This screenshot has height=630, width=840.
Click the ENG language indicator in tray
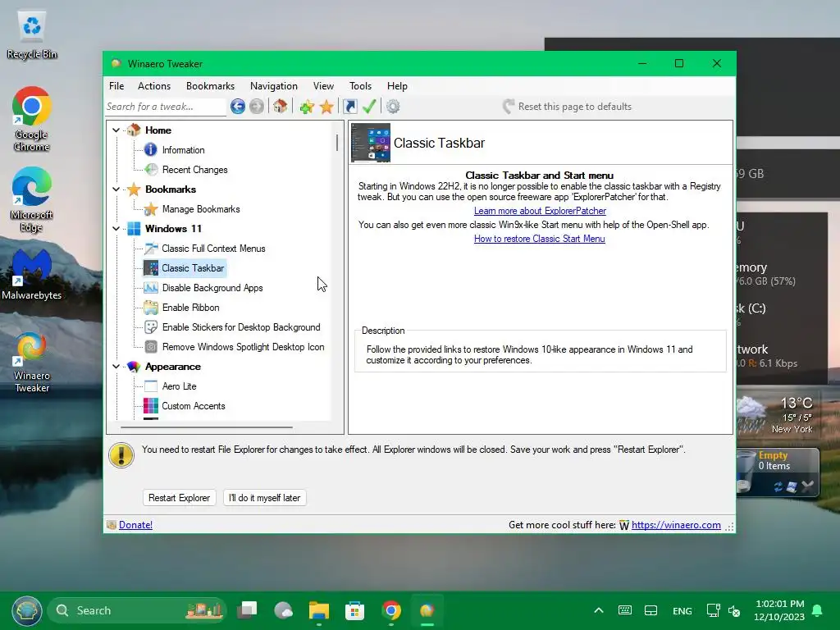[682, 610]
